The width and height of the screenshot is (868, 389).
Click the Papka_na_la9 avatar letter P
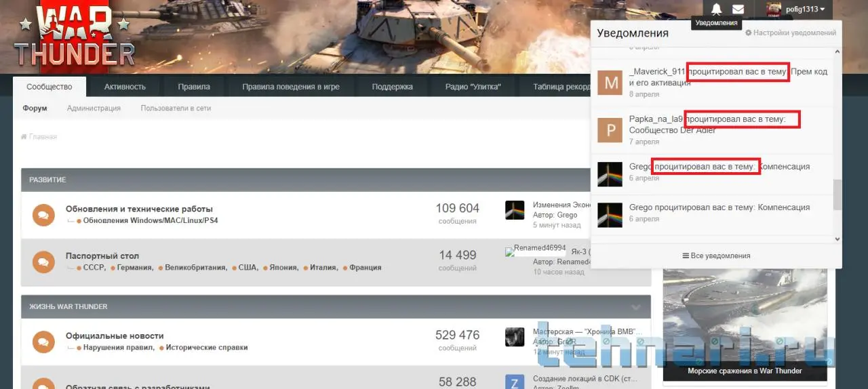610,130
